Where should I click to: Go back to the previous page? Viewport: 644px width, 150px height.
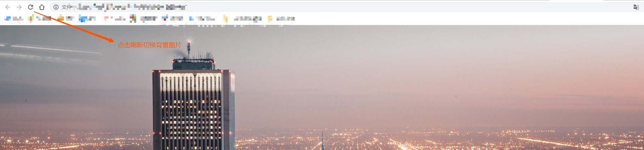(x=8, y=7)
